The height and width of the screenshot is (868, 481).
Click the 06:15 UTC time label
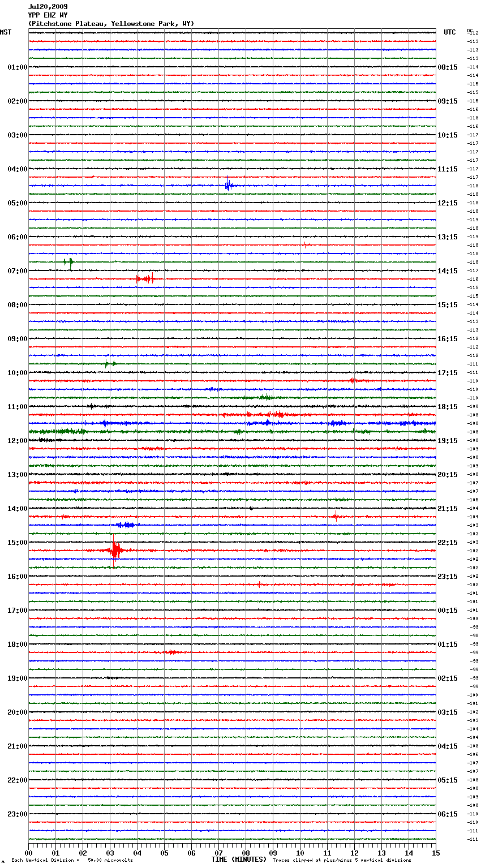coord(448,814)
